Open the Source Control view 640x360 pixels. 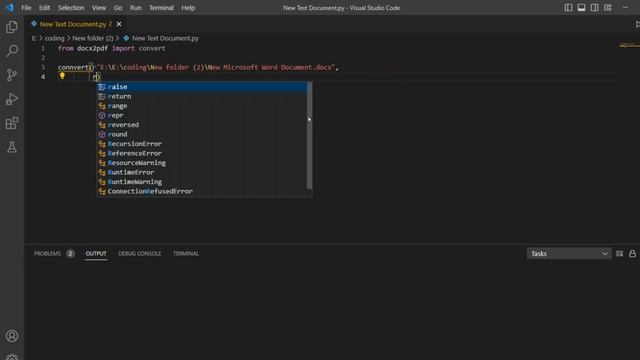(12, 75)
